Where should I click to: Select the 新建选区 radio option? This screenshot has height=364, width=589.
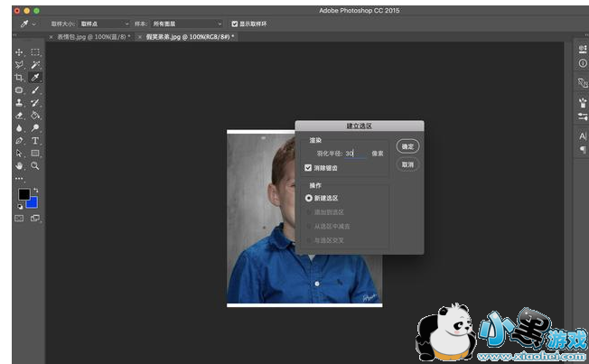(x=308, y=197)
